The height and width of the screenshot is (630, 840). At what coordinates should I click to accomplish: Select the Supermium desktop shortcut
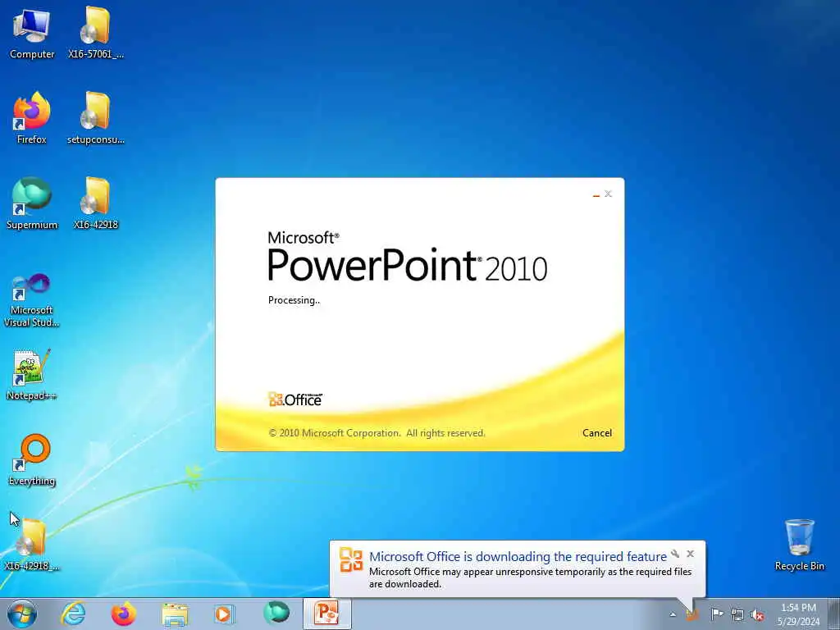pyautogui.click(x=32, y=203)
